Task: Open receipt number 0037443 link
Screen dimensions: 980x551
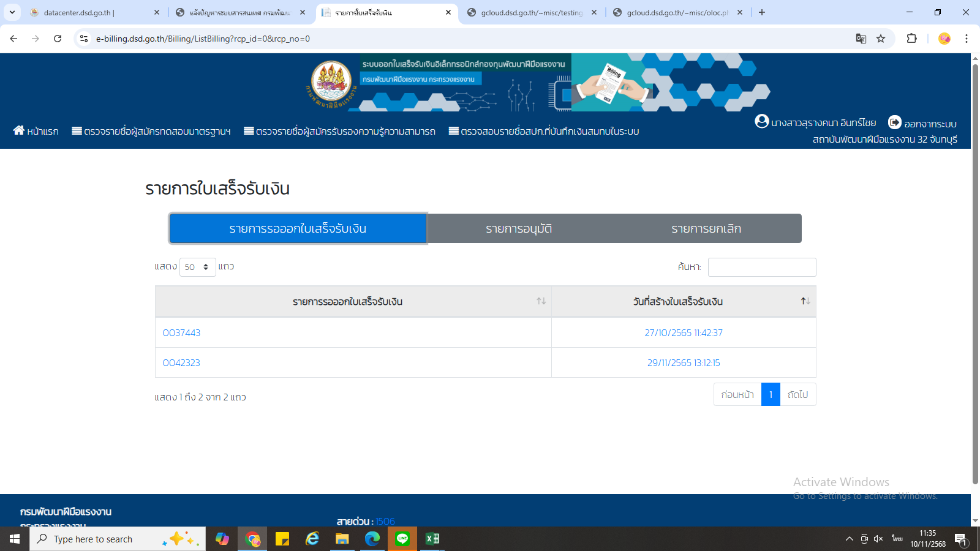Action: 181,333
